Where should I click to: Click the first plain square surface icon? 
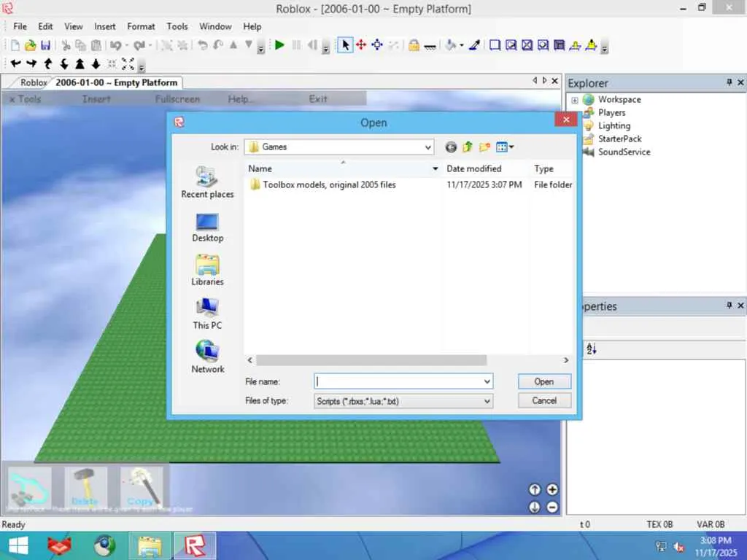495,45
